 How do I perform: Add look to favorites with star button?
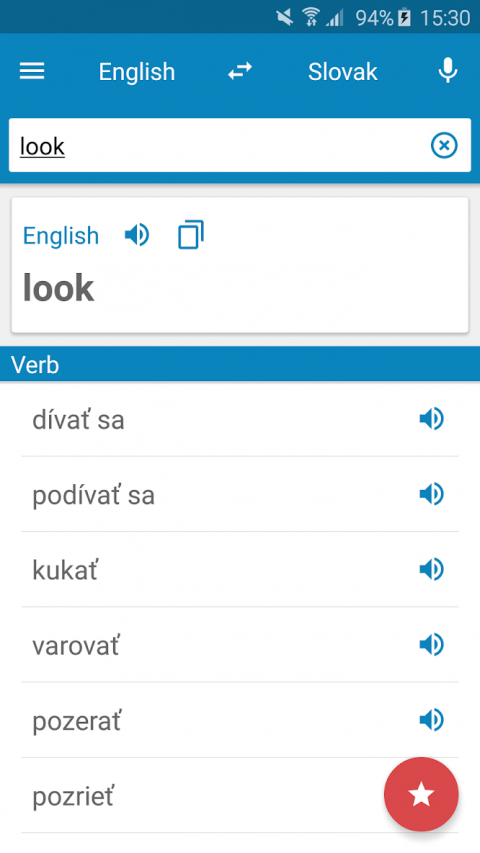pyautogui.click(x=421, y=795)
